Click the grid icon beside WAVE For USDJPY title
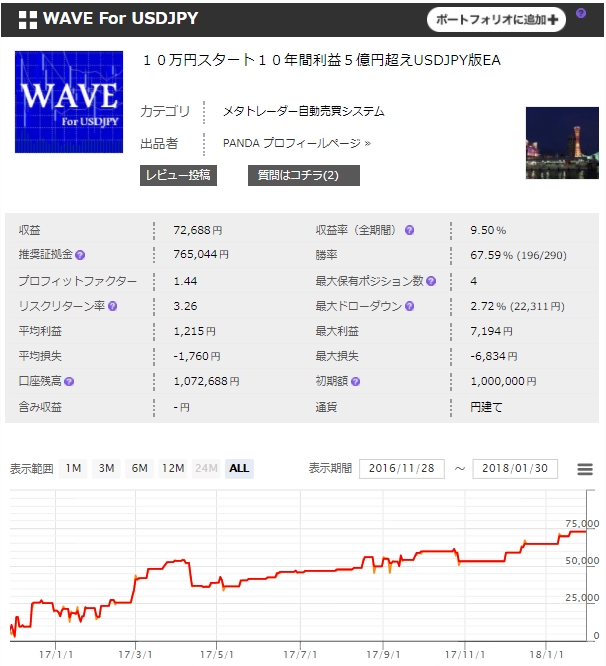This screenshot has width=606, height=666. point(28,19)
